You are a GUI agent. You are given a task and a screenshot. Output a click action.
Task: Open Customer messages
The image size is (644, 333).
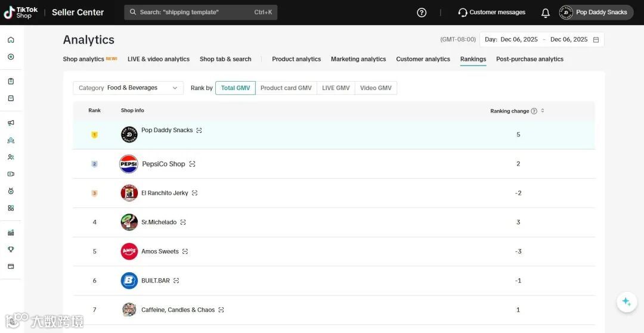point(491,13)
